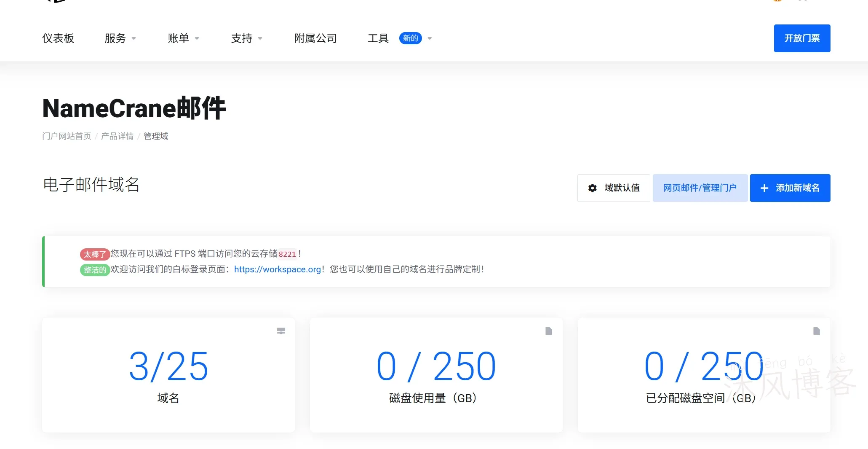868x449 pixels.
Task: Open 域默认值 settings button
Action: tap(614, 188)
